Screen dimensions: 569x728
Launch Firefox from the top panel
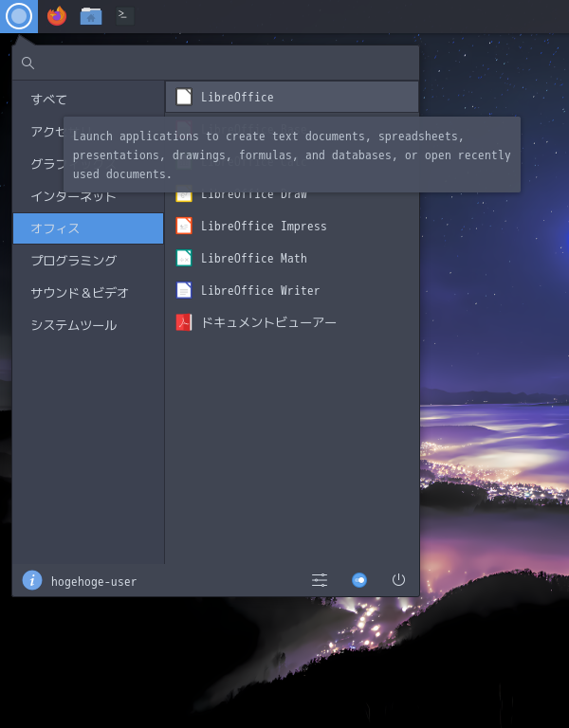(57, 16)
